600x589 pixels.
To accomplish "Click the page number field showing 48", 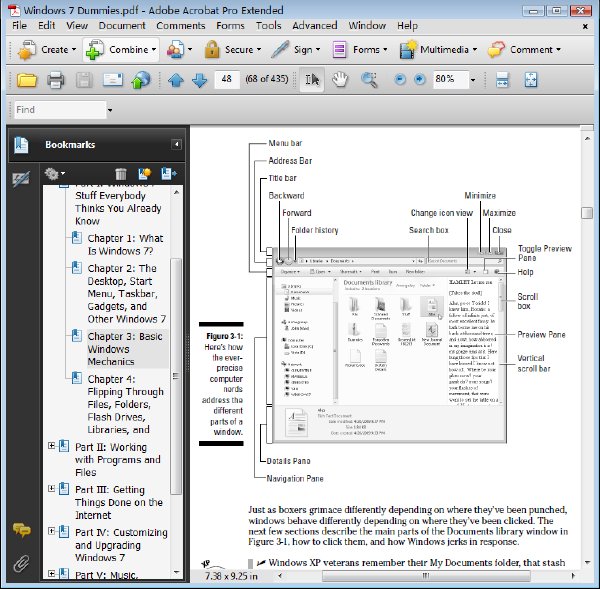I will (227, 79).
